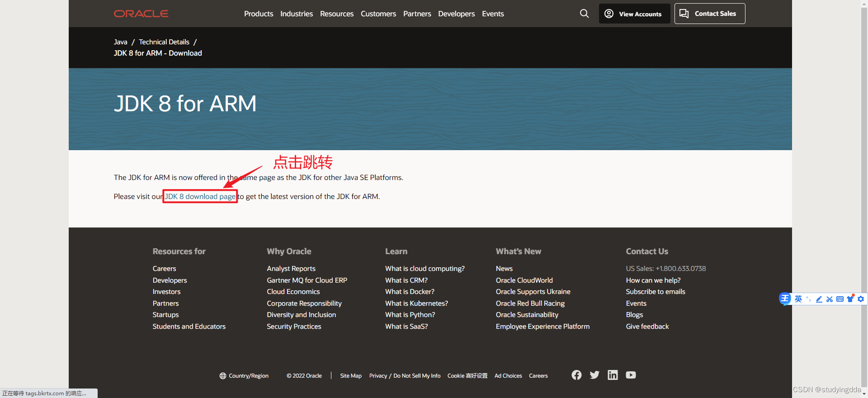Open Oracle Red Bull Racing link
Viewport: 868px width, 398px height.
[x=530, y=303]
